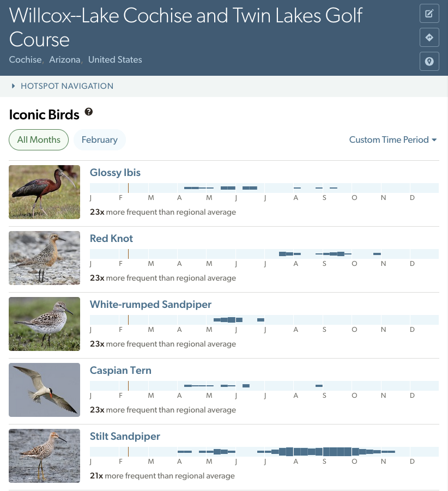
Task: Open the Stilt Sandpiper species link
Action: [x=125, y=436]
